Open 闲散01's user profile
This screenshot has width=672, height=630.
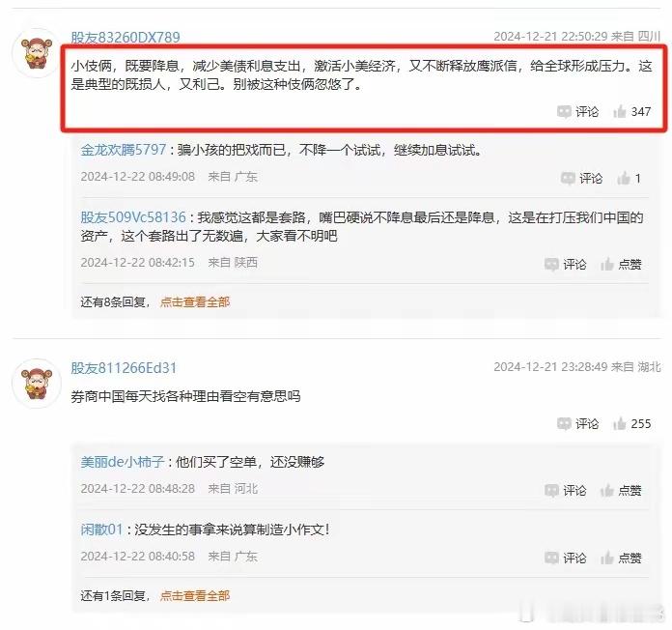[101, 530]
